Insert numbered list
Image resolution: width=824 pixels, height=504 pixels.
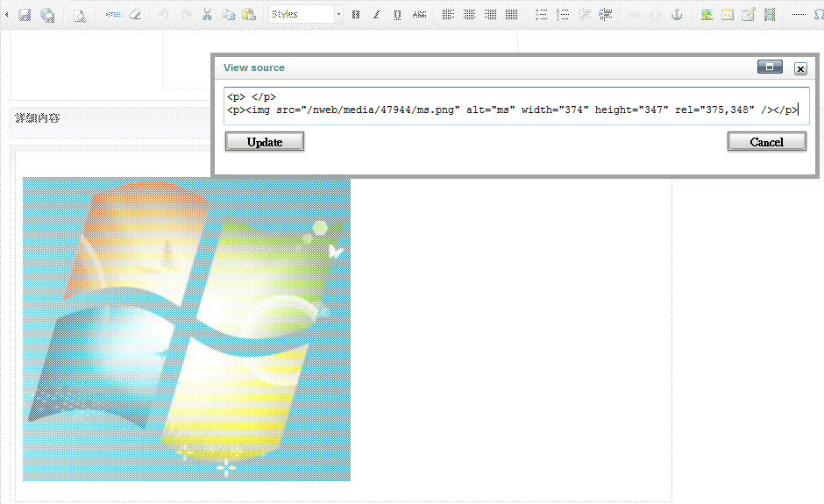[x=563, y=15]
